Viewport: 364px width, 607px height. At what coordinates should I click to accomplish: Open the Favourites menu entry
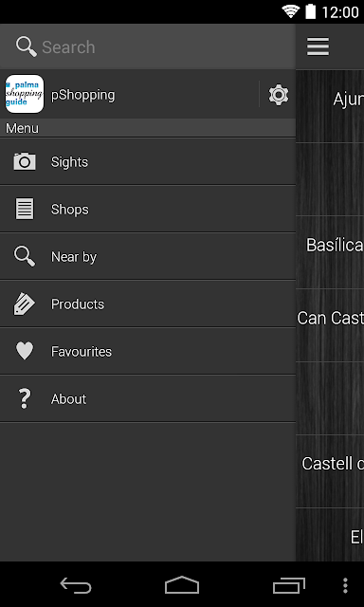pyautogui.click(x=148, y=352)
